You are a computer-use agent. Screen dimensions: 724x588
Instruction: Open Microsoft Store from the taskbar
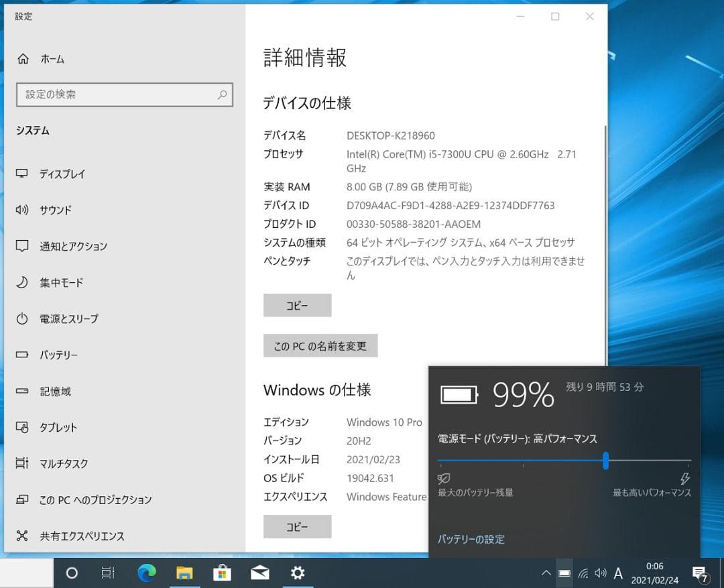[x=222, y=573]
